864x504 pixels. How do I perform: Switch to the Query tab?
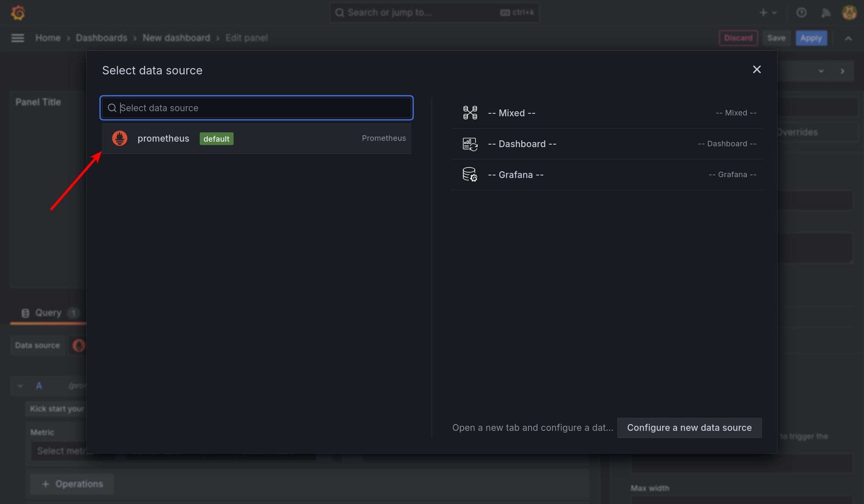(48, 313)
